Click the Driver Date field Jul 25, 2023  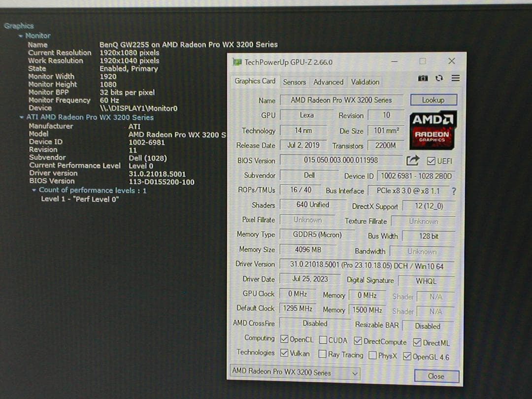(x=309, y=279)
